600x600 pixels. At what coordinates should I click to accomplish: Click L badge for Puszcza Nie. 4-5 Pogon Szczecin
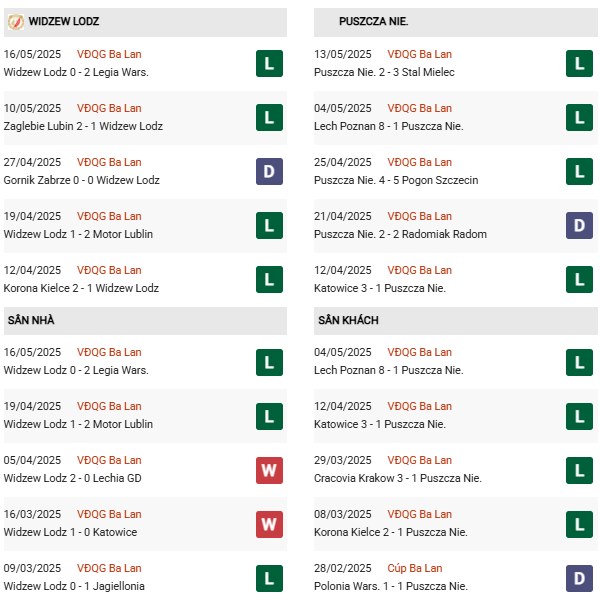(x=579, y=171)
